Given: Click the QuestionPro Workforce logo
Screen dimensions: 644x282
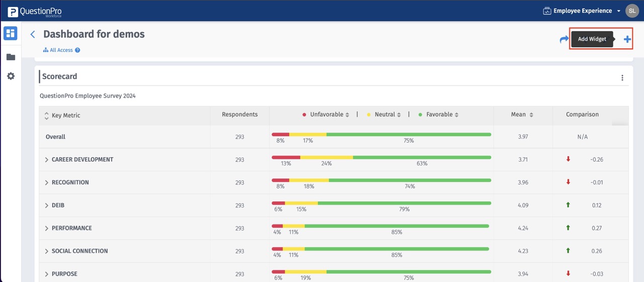Looking at the screenshot, I should 35,11.
